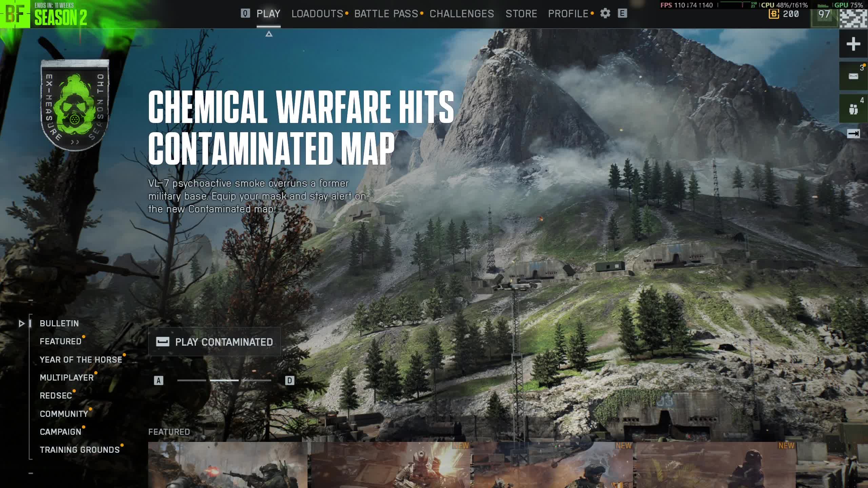Switch to the Loadouts tab
Viewport: 868px width, 488px height.
point(317,14)
